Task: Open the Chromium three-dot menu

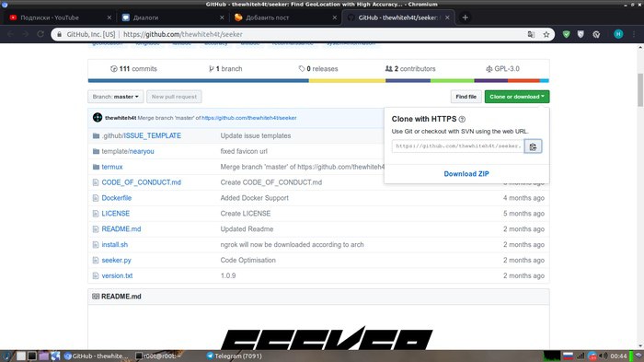Action: [x=634, y=35]
